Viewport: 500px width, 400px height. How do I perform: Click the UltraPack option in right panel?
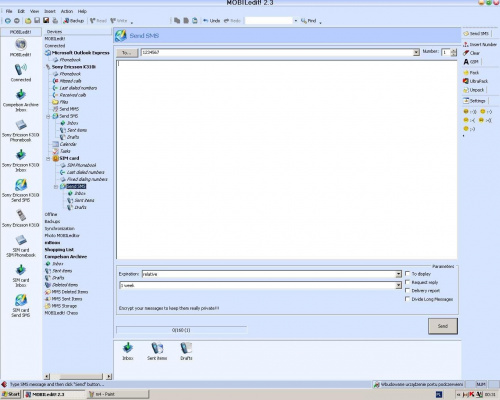click(475, 81)
